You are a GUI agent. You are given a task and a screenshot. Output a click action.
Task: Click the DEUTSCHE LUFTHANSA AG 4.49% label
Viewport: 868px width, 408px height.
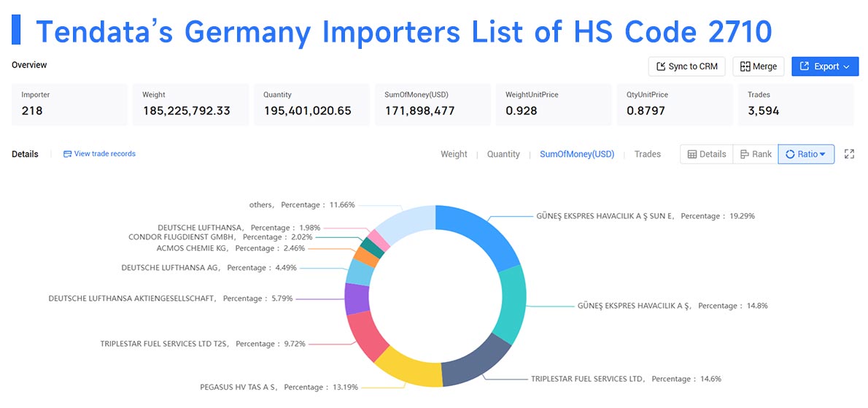tap(209, 267)
